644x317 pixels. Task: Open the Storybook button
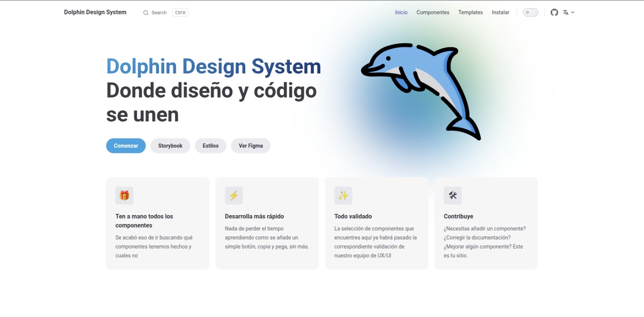[x=170, y=146]
